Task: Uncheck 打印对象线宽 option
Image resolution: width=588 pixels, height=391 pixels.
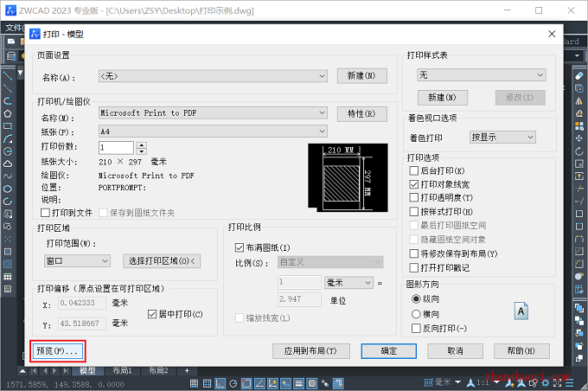Action: (x=414, y=184)
